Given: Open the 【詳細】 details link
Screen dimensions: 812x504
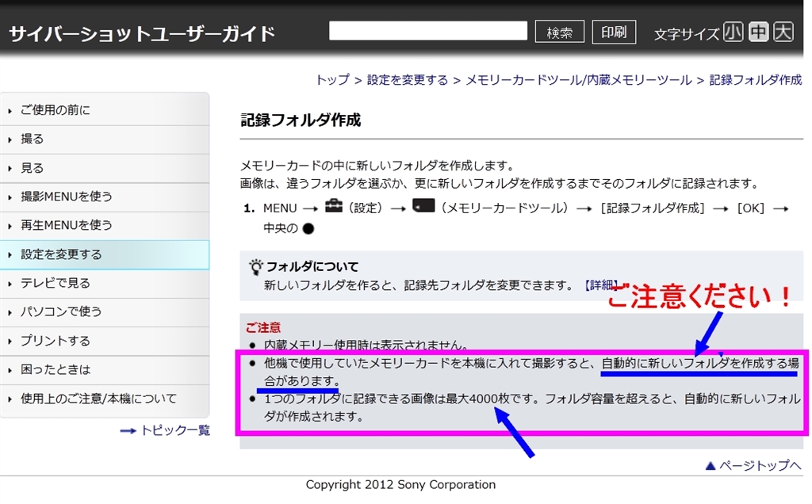Looking at the screenshot, I should [601, 284].
